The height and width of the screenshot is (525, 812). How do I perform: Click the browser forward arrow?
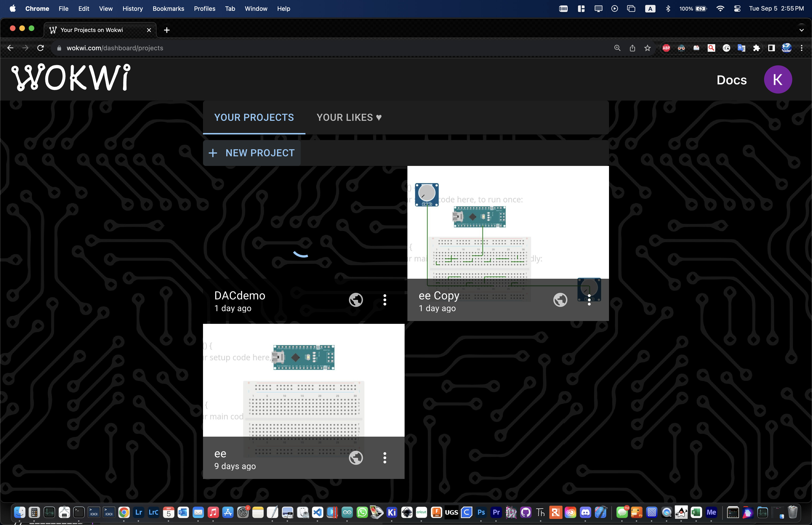[x=25, y=48]
